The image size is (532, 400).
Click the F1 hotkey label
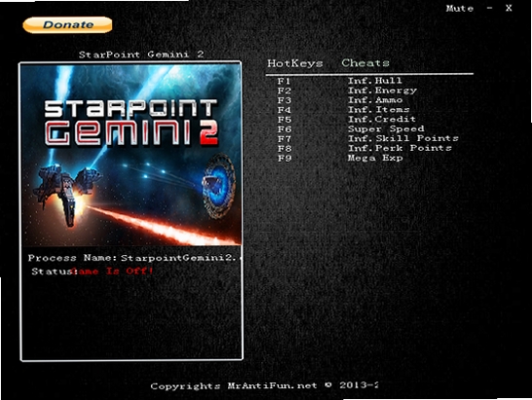tap(284, 81)
